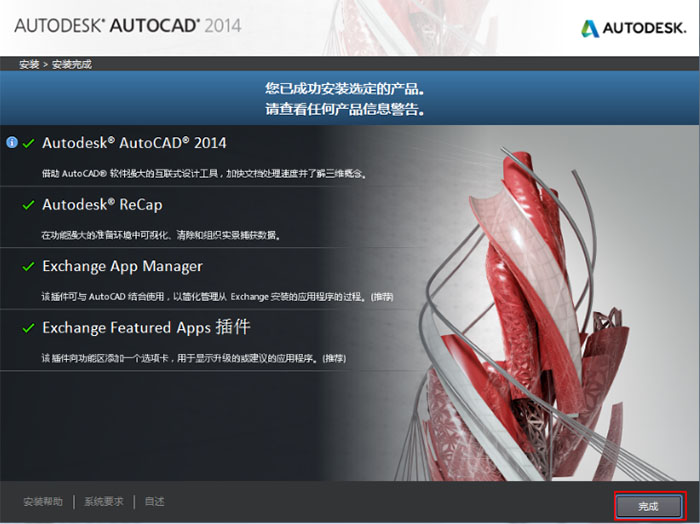Click the ReCap description line under its title
700x524 pixels.
pos(161,235)
